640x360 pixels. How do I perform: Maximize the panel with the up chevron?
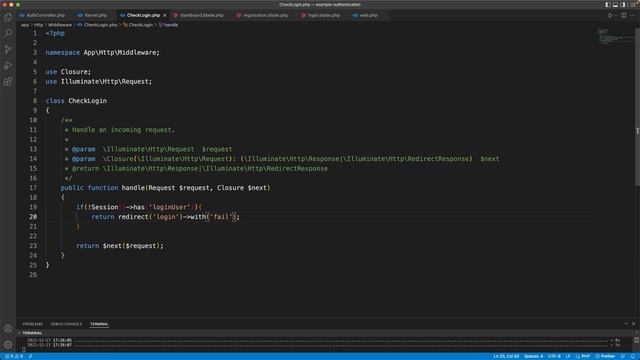point(626,324)
